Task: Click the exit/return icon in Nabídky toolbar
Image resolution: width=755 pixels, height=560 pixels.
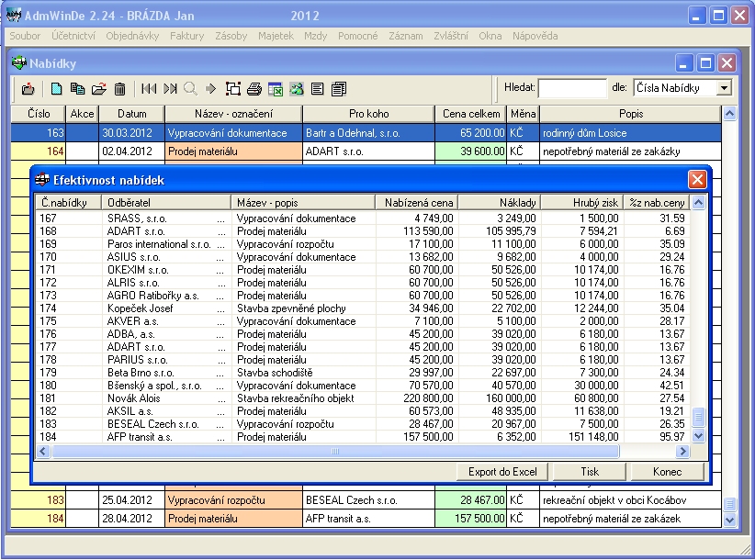Action: [x=28, y=89]
